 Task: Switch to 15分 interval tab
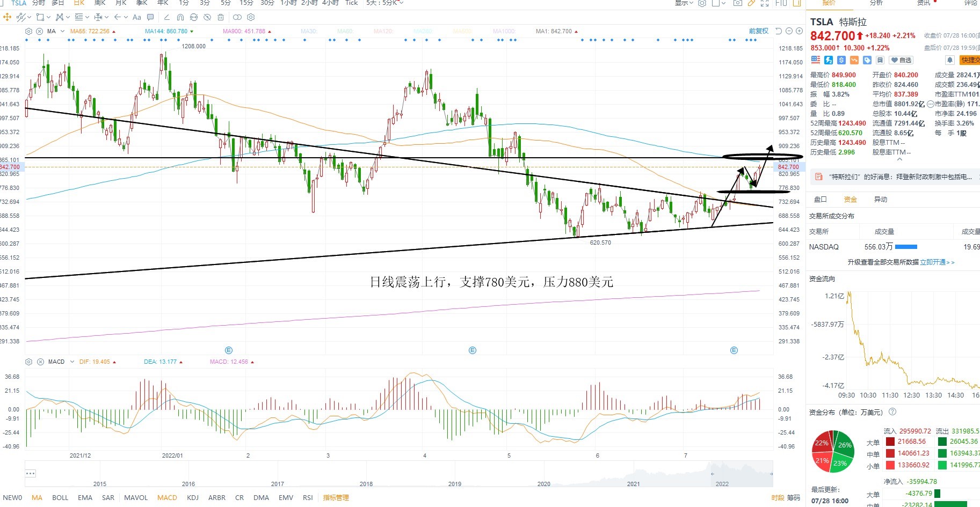click(x=246, y=3)
